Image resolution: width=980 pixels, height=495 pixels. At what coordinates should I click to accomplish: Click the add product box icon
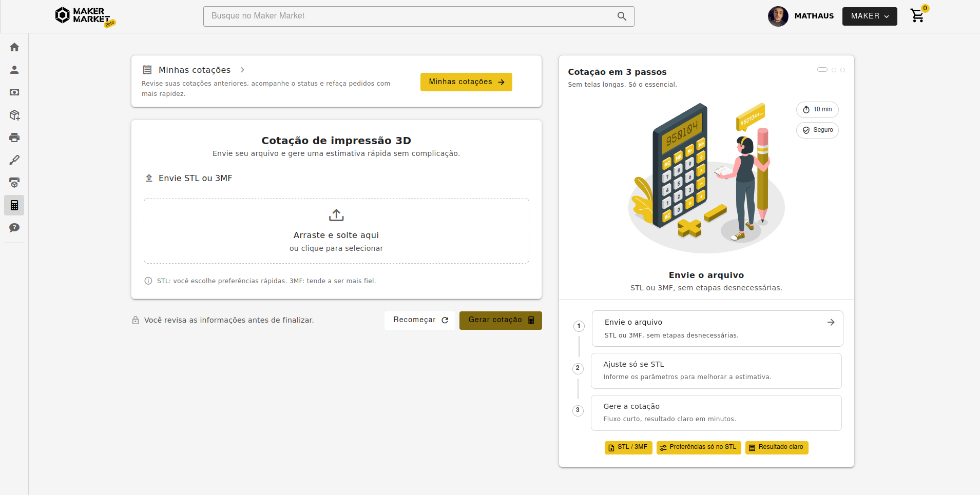point(14,115)
